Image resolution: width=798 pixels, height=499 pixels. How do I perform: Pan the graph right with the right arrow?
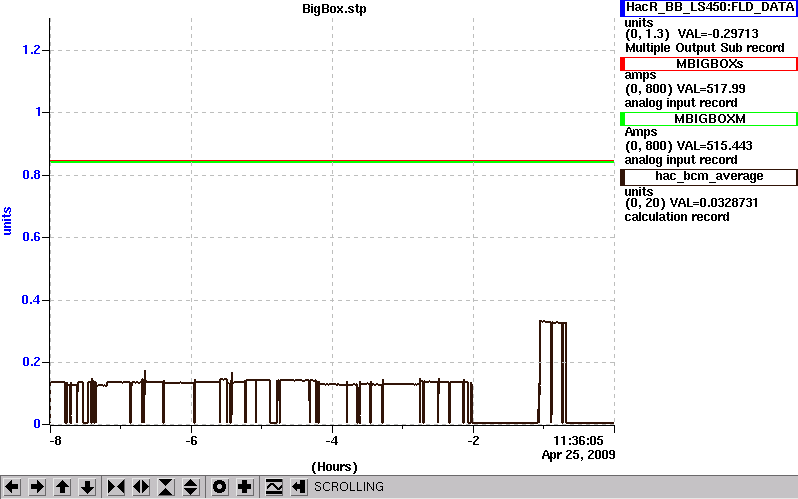(37, 487)
